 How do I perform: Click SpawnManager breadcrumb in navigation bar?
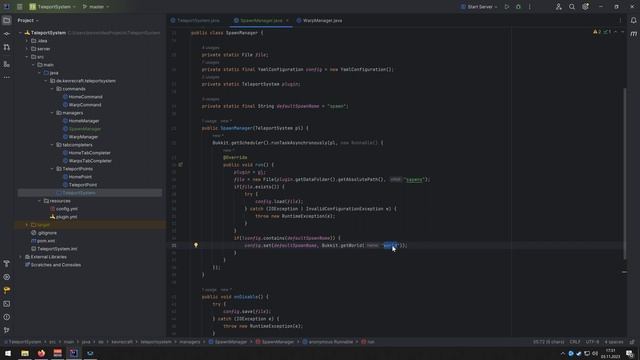(228, 342)
